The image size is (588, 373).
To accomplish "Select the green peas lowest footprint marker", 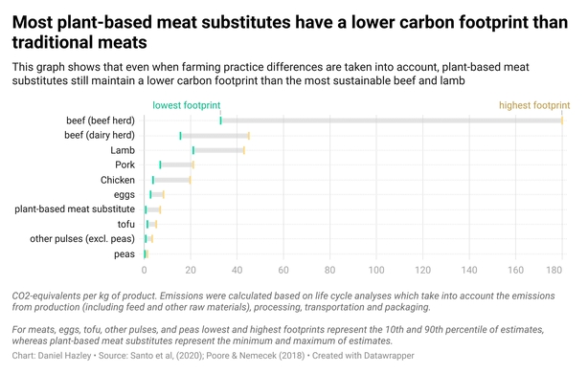I will pos(145,253).
